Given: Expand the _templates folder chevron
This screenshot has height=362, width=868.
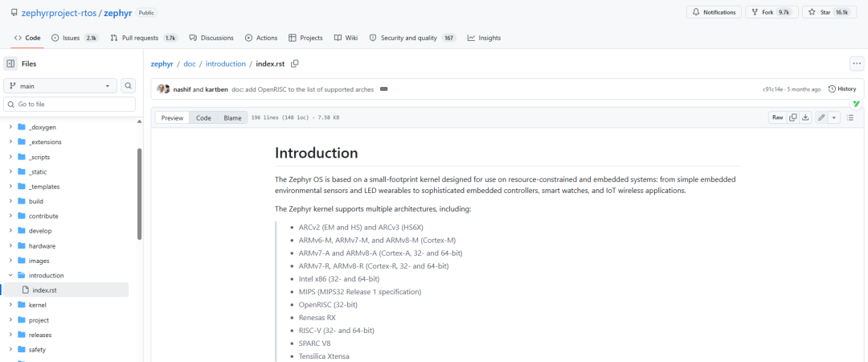Looking at the screenshot, I should [10, 187].
